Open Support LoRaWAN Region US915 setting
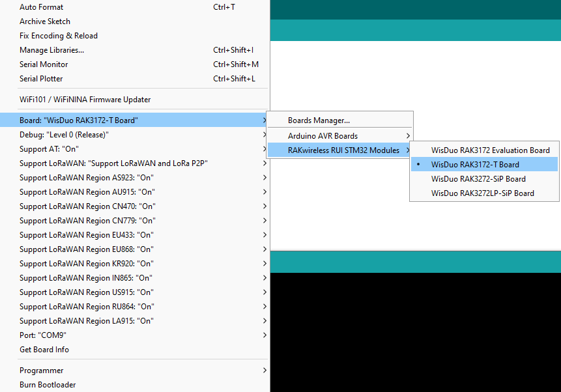 click(x=86, y=292)
